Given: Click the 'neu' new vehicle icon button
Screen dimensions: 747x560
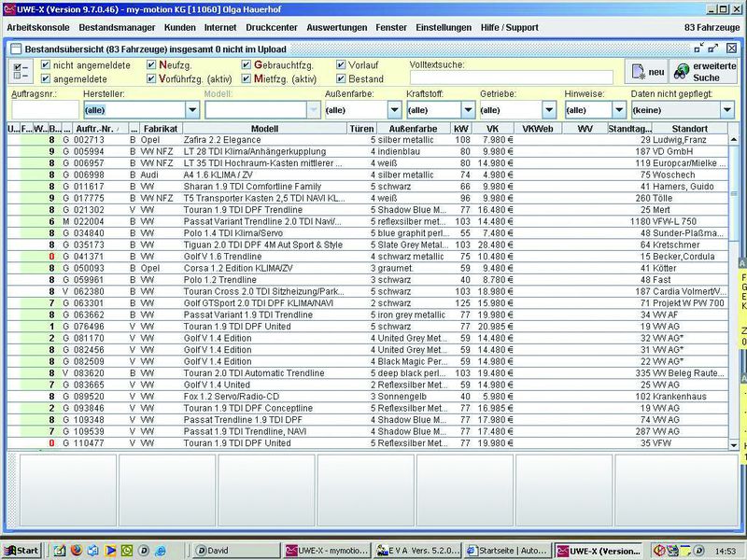Looking at the screenshot, I should click(x=647, y=72).
